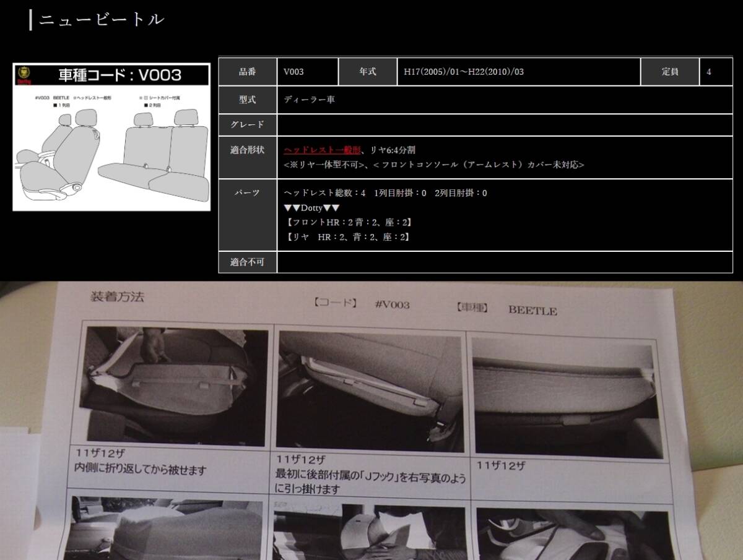Click the Dotty brand logo icon
The height and width of the screenshot is (560, 743).
[x=25, y=75]
